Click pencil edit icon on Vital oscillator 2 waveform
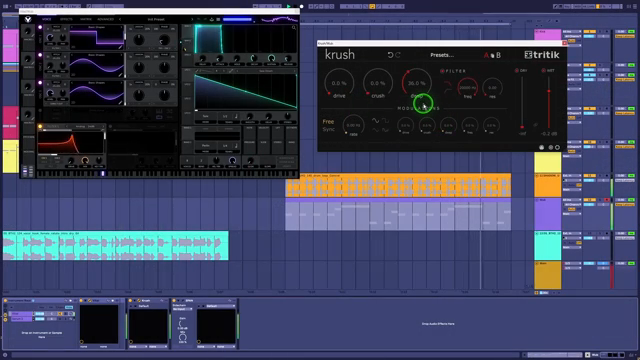The height and width of the screenshot is (360, 640). (x=120, y=75)
